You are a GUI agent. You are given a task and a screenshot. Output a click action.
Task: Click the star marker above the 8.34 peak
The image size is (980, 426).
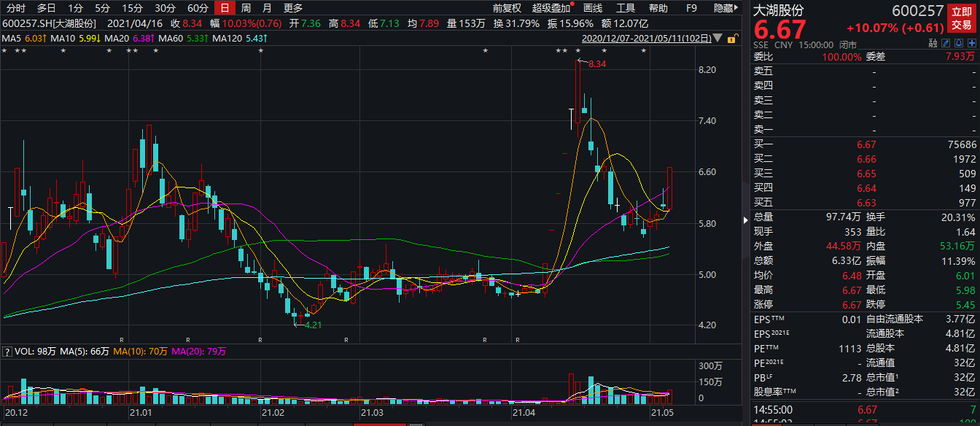[578, 50]
